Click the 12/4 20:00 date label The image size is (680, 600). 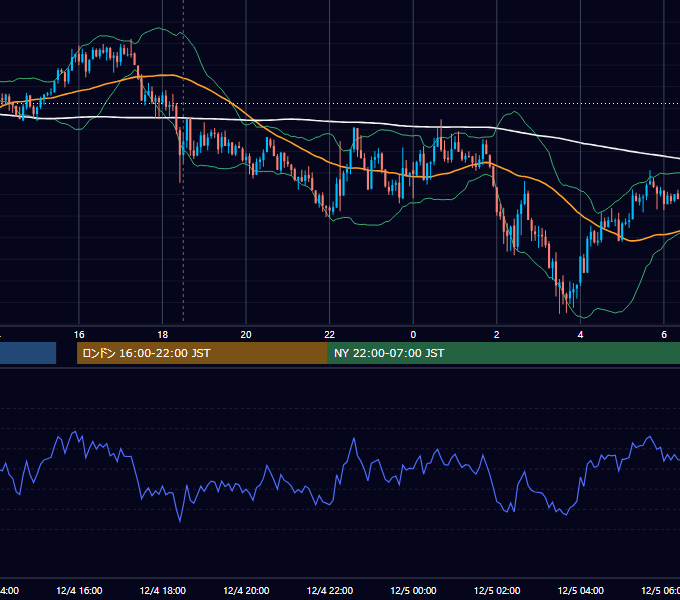coord(246,590)
